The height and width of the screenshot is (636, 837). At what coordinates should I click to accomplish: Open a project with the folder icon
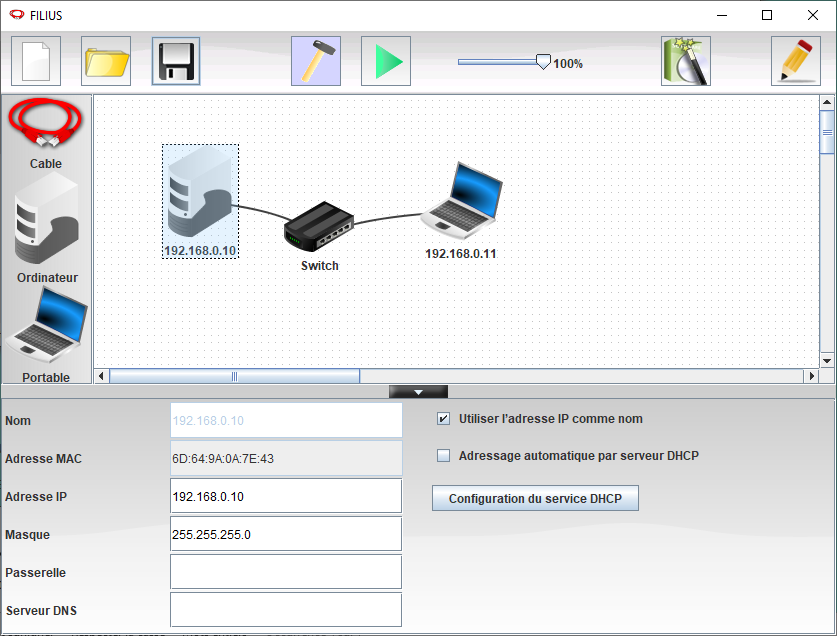click(106, 61)
